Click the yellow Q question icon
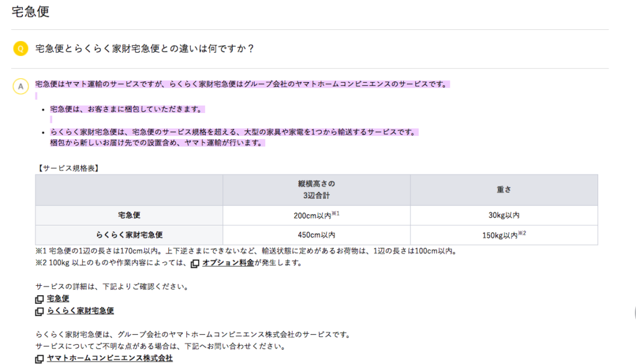This screenshot has width=636, height=364. [20, 48]
